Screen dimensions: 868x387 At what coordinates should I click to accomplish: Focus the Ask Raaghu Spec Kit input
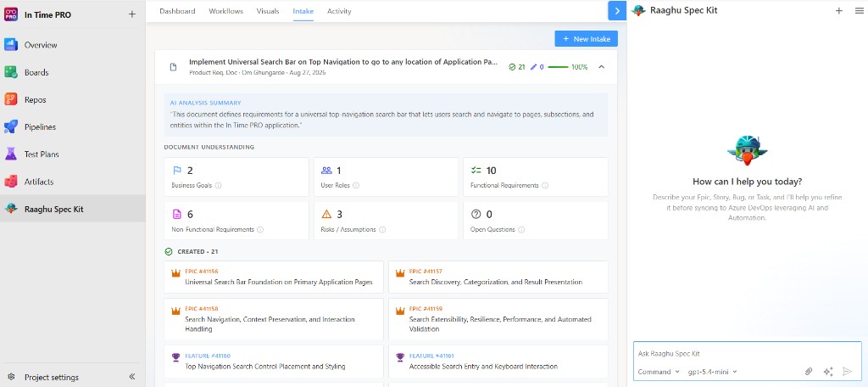click(x=748, y=353)
